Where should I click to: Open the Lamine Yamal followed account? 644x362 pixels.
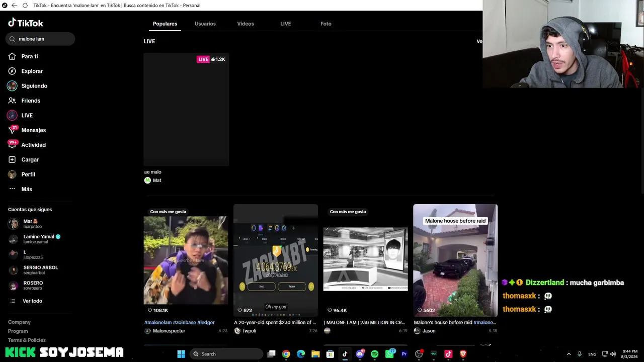click(x=35, y=239)
